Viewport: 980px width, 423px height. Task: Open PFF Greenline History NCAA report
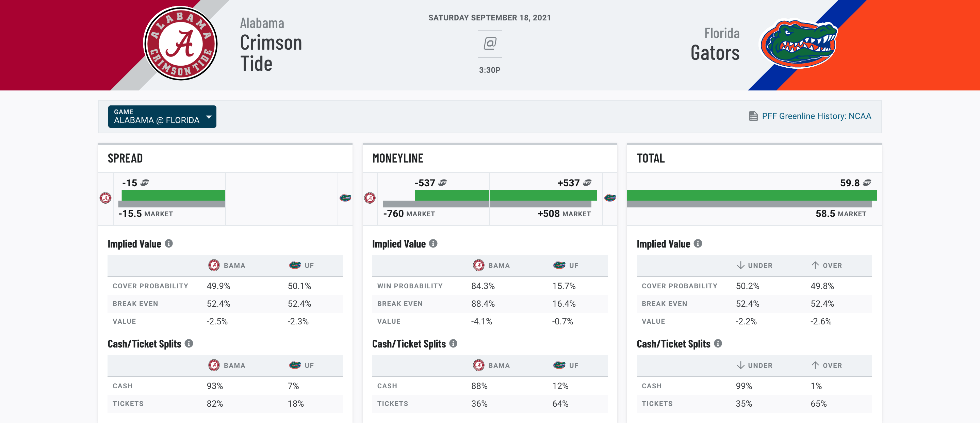coord(810,116)
